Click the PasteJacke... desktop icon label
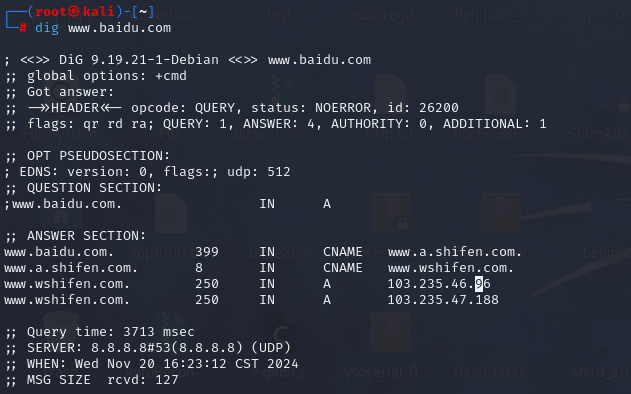The height and width of the screenshot is (394, 631). (498, 372)
